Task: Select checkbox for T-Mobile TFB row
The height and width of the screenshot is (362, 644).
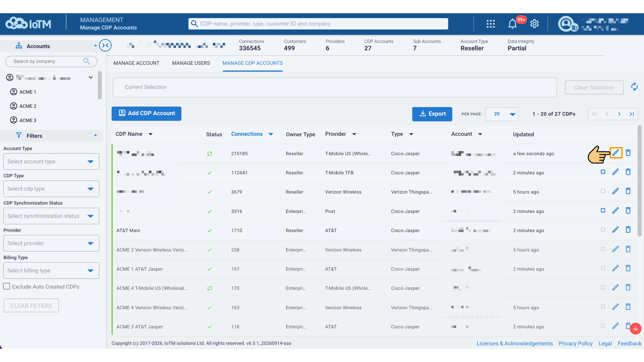Action: 603,172
